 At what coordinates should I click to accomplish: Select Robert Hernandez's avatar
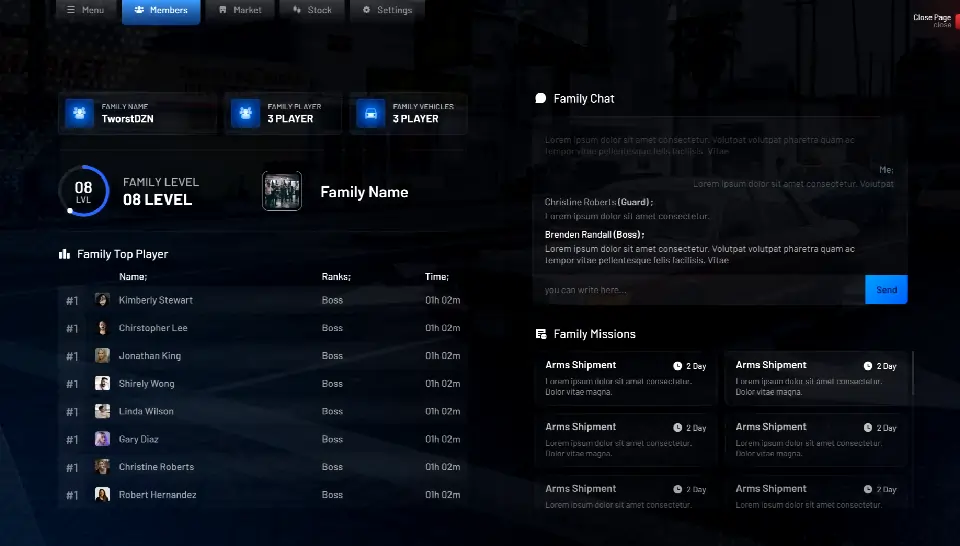click(x=102, y=495)
